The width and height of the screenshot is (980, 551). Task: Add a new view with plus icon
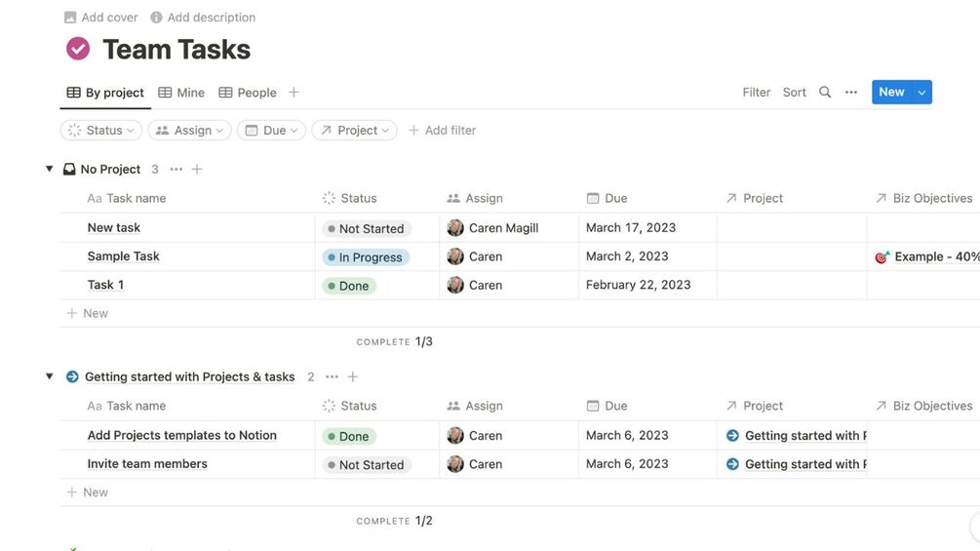click(x=294, y=93)
